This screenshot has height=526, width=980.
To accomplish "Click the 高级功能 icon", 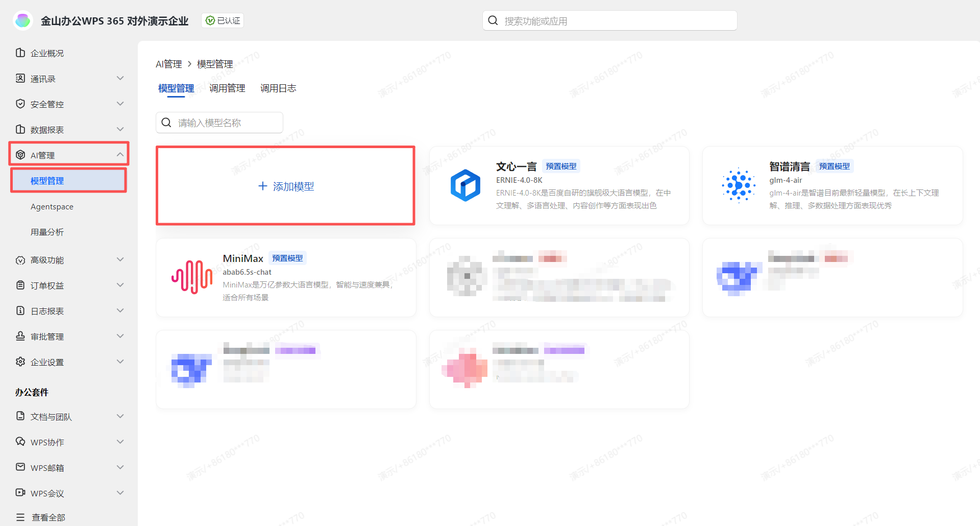I will point(20,260).
